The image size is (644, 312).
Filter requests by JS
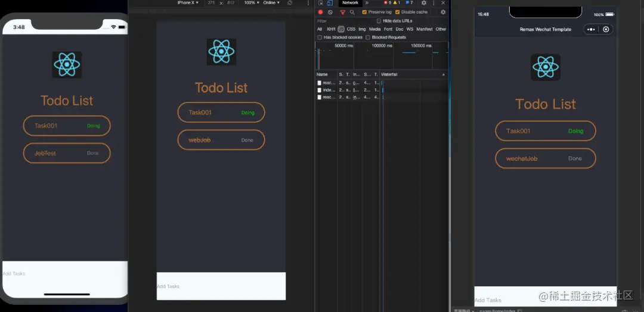pyautogui.click(x=341, y=29)
